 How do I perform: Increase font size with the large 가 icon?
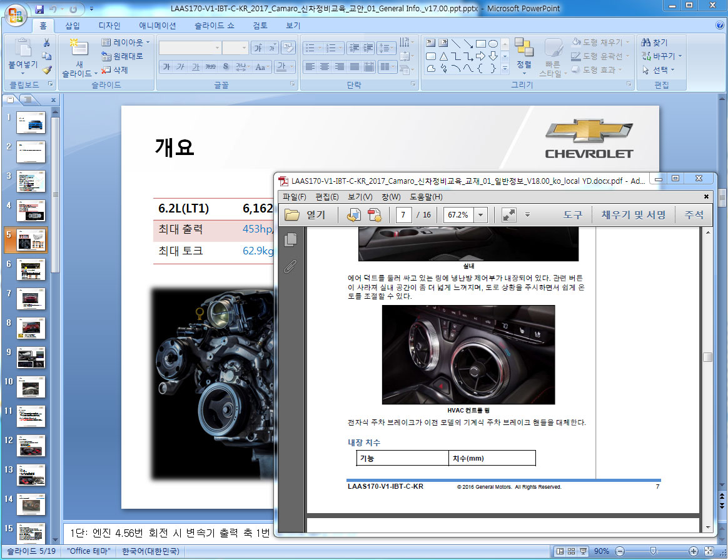(x=258, y=47)
